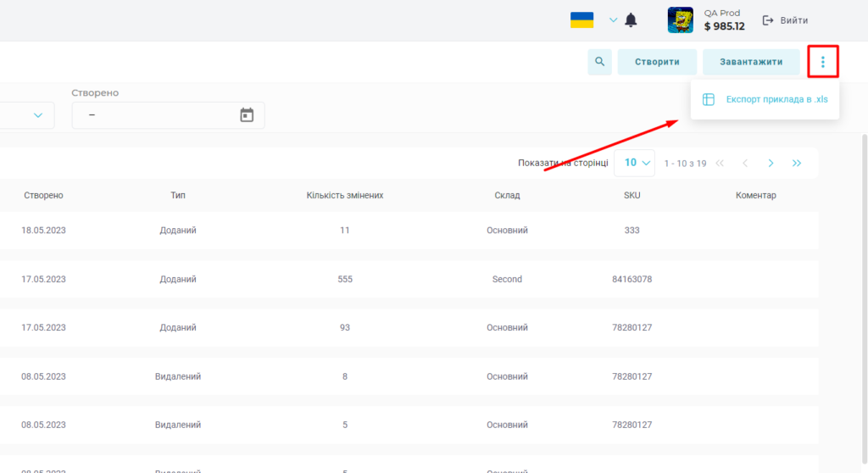Click SKU value 84163078

632,279
